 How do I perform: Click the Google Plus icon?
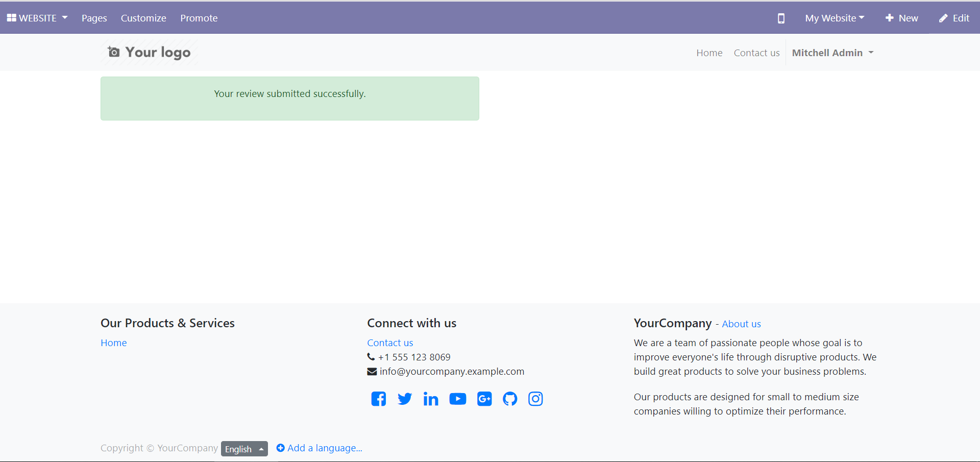click(x=484, y=399)
